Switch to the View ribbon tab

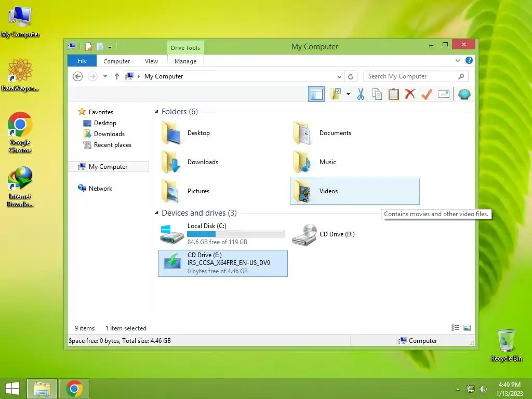[151, 61]
